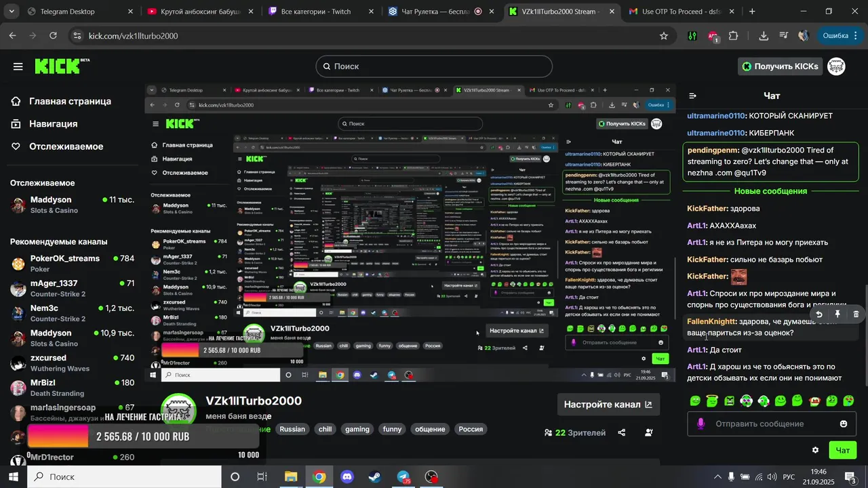The height and width of the screenshot is (488, 868).
Task: Click the share icon below stream
Action: 622,432
